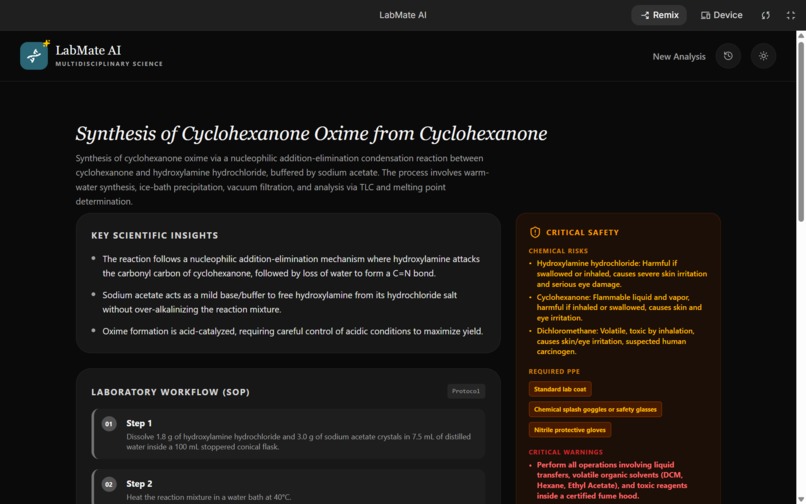Click the vertical page scrollbar thumb
Viewport: 806px width, 504px height.
800,131
